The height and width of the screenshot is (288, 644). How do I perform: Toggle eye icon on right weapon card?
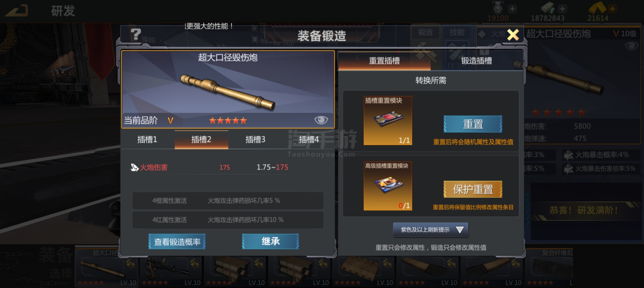click(x=631, y=46)
